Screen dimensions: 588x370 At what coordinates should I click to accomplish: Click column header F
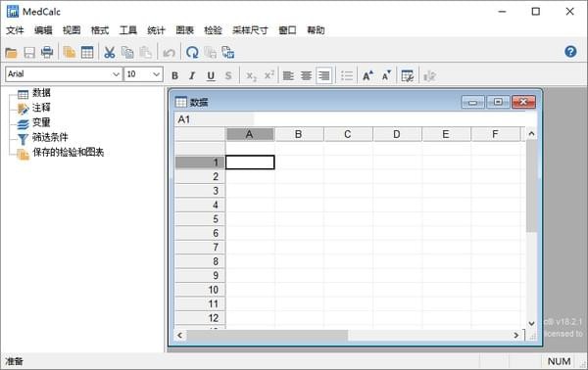[495, 134]
